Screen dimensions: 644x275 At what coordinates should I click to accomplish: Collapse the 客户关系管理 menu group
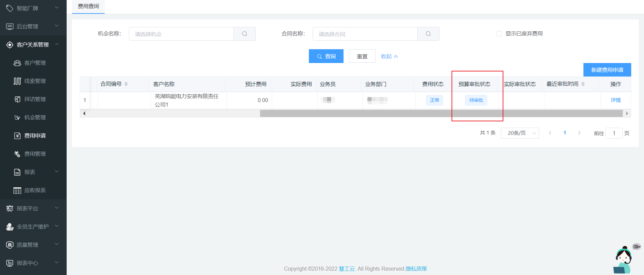click(x=57, y=44)
